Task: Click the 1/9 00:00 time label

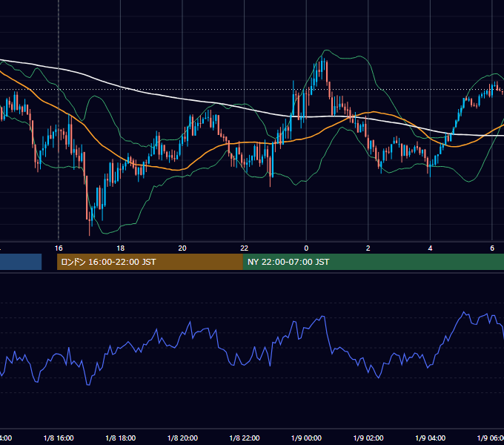Action: tap(306, 438)
